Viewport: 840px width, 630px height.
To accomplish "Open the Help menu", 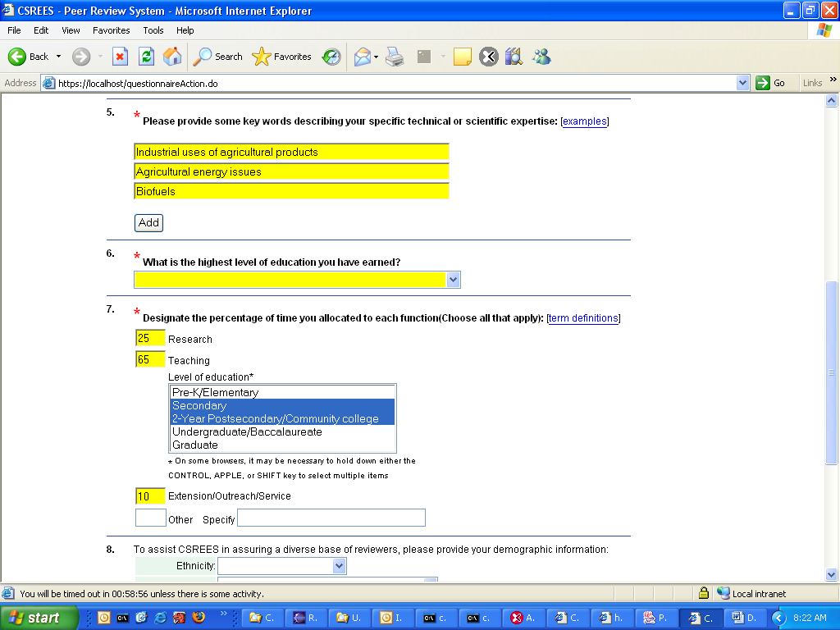I will (x=185, y=30).
